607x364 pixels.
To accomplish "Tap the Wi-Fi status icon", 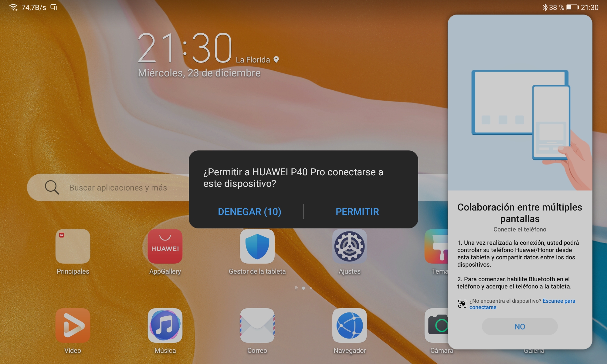I will click(13, 7).
